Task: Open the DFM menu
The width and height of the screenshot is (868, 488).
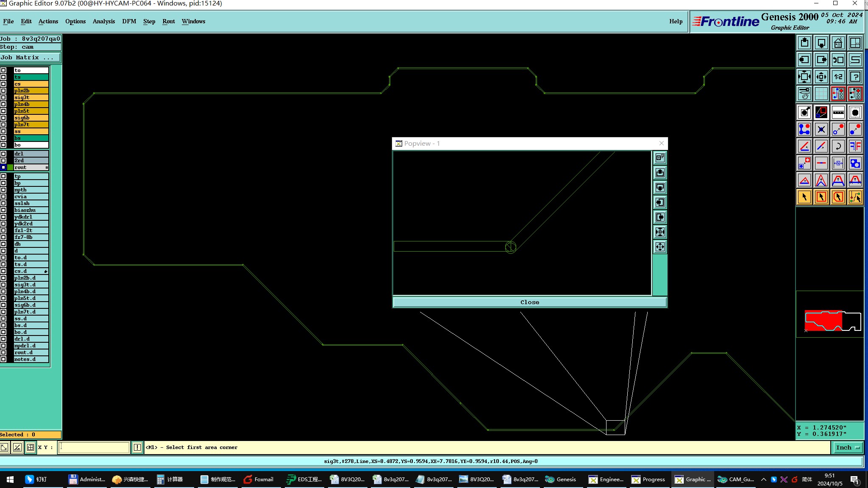Action: tap(129, 21)
